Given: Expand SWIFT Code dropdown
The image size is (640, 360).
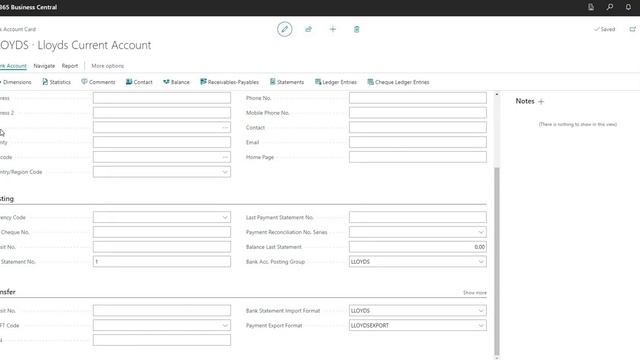Looking at the screenshot, I should tap(225, 325).
